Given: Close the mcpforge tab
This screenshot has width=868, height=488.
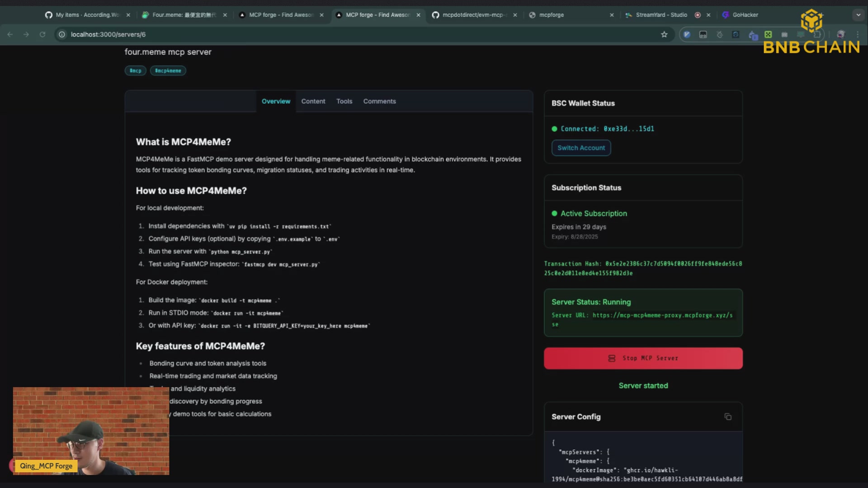Looking at the screenshot, I should pyautogui.click(x=612, y=15).
